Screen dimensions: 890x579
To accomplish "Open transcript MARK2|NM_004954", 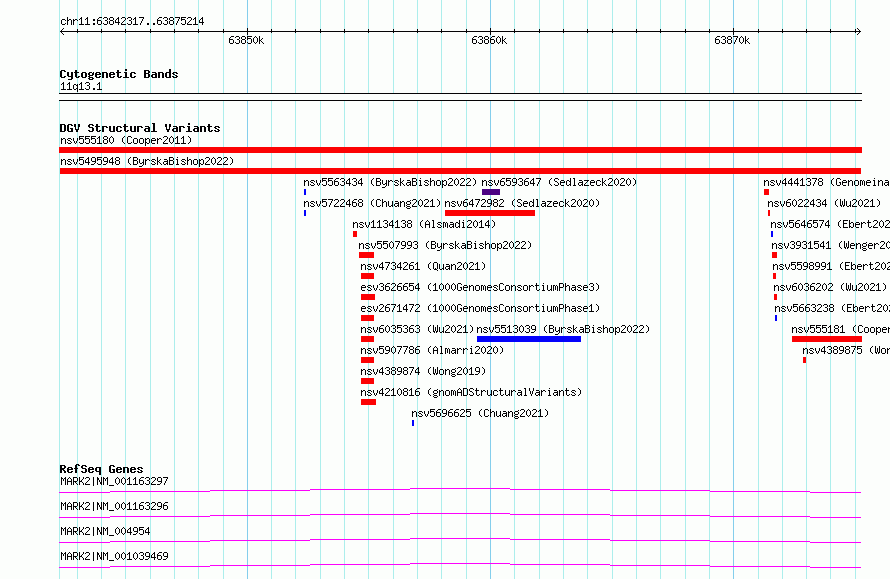I will click(105, 531).
